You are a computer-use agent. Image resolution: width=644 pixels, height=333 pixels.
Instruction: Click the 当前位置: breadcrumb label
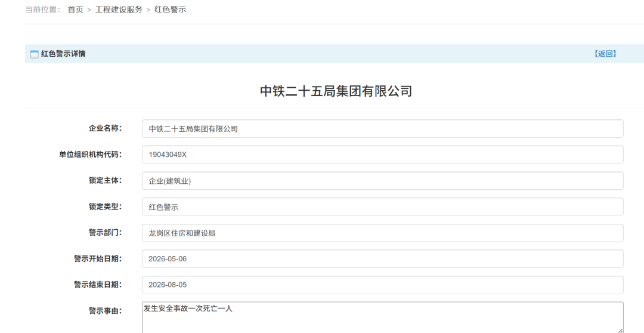pyautogui.click(x=43, y=10)
